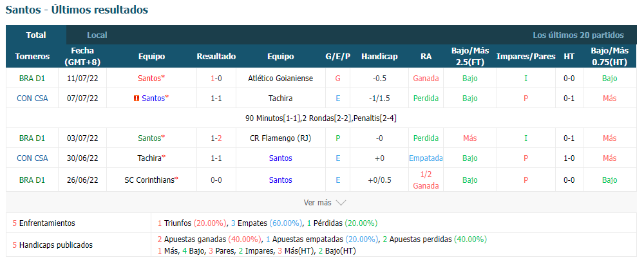Expand the Ver más chevron arrow
This screenshot has height=262, width=644.
coord(341,202)
